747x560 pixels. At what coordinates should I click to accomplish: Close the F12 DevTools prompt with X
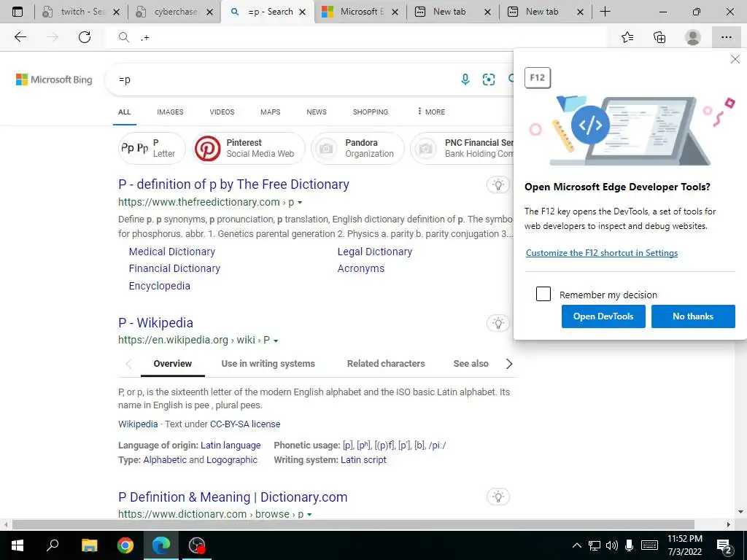pos(735,59)
